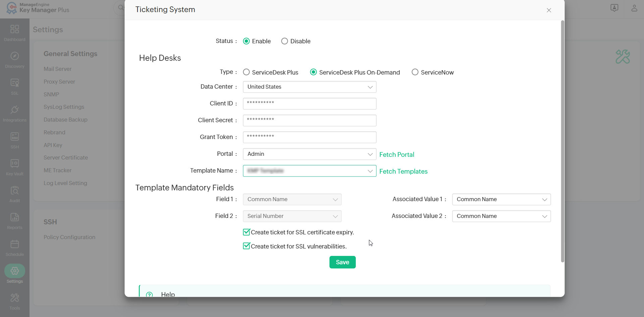Toggle Create ticket for SSL vulnerabilities checkbox
This screenshot has height=317, width=644.
coord(247,246)
